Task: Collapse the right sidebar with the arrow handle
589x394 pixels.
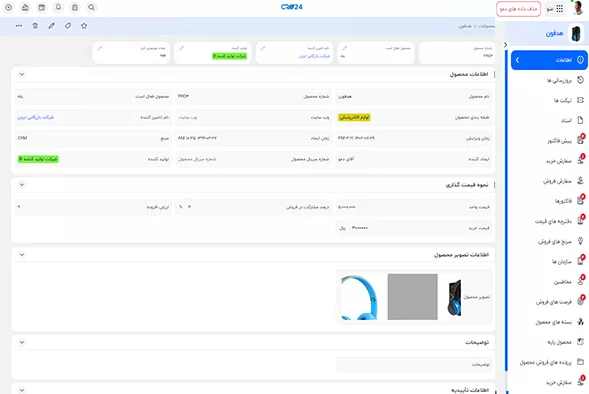Action: 506,45
